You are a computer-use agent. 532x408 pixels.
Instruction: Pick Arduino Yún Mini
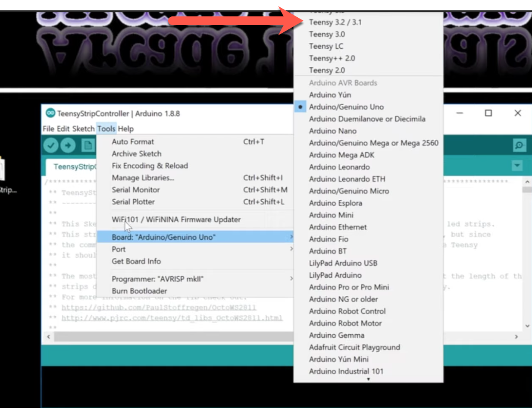369,359
